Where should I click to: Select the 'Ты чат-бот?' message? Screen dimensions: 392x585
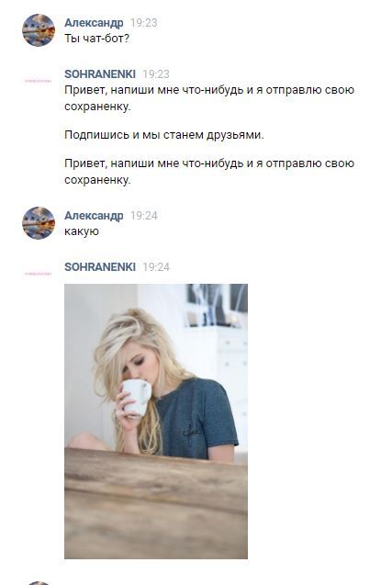tap(96, 39)
